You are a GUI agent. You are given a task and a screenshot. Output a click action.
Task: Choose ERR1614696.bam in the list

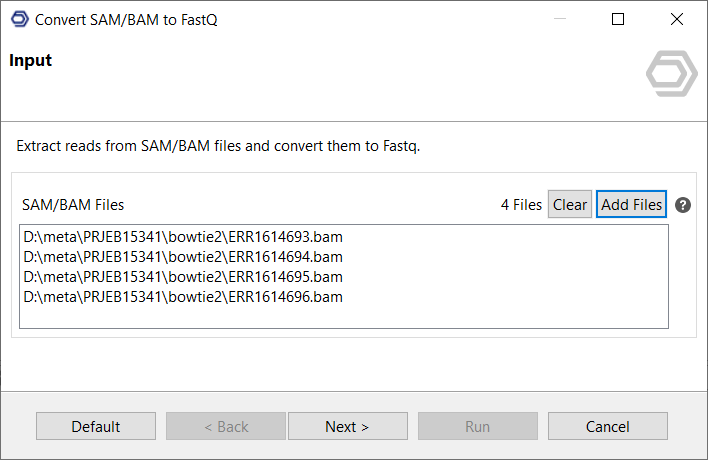click(x=183, y=297)
